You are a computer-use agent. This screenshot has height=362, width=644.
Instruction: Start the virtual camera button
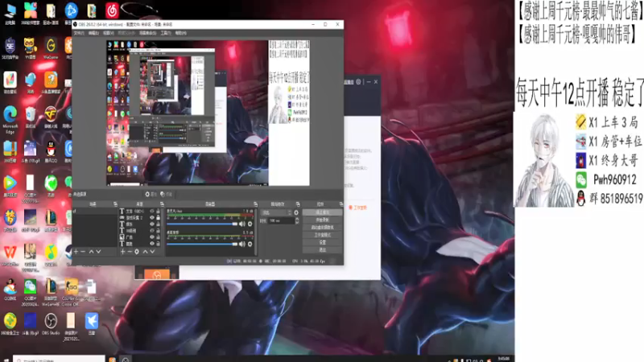323,228
